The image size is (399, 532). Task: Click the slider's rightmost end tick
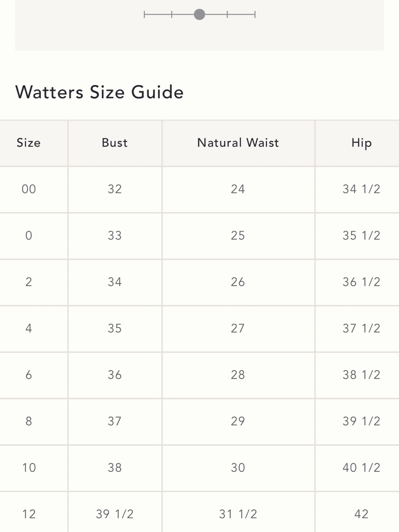(x=255, y=14)
